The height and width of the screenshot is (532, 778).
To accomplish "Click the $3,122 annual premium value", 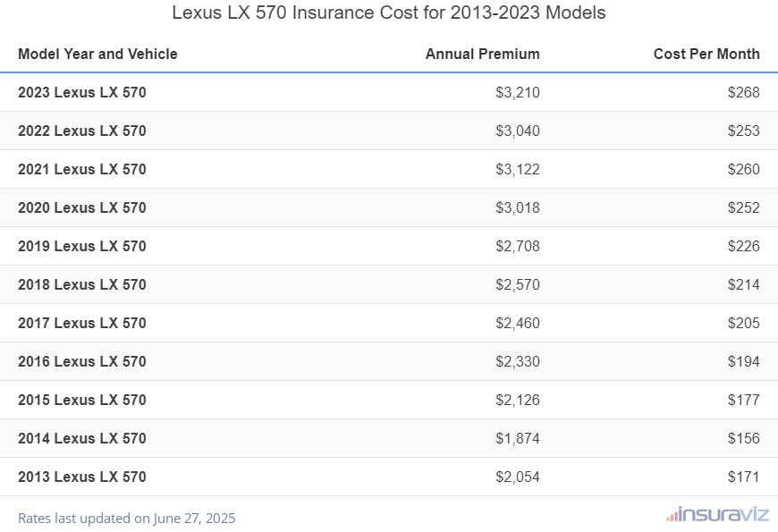I will pos(518,169).
